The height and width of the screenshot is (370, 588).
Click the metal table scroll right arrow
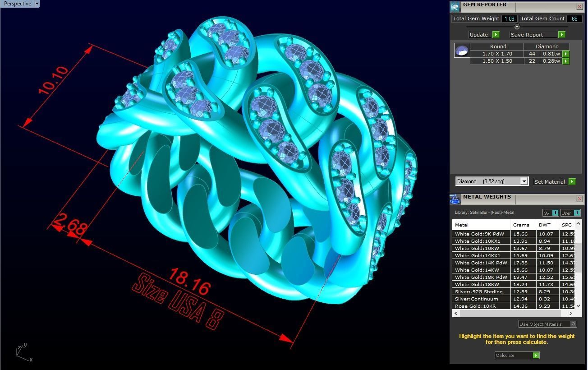pyautogui.click(x=570, y=313)
